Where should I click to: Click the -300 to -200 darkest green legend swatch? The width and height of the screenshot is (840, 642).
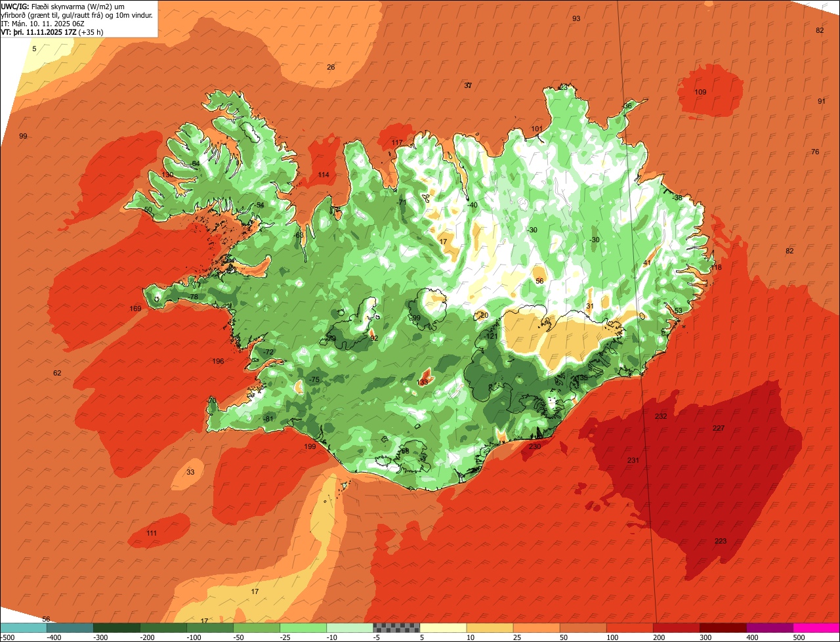pos(117,628)
